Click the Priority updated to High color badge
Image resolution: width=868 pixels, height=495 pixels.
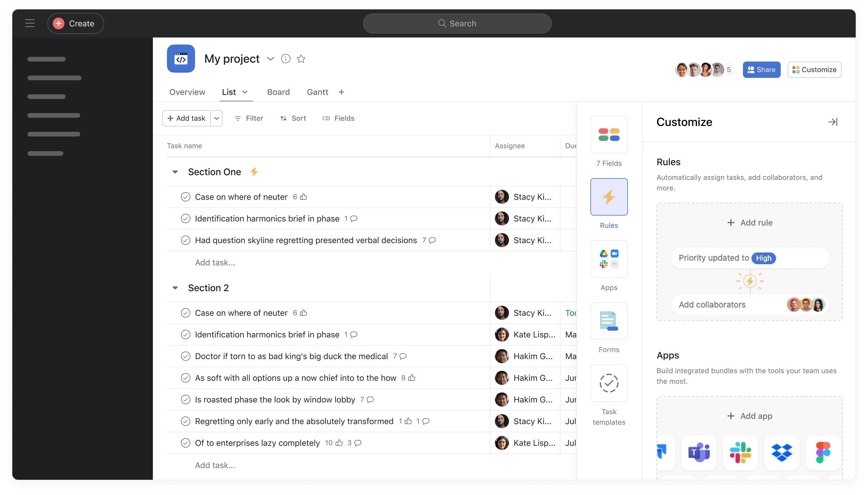pos(764,258)
